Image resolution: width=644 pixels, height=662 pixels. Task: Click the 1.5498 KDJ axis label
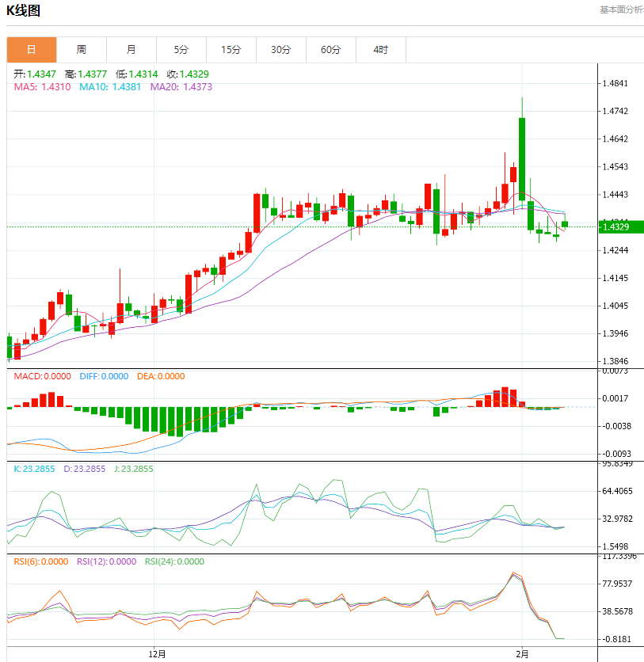[615, 546]
